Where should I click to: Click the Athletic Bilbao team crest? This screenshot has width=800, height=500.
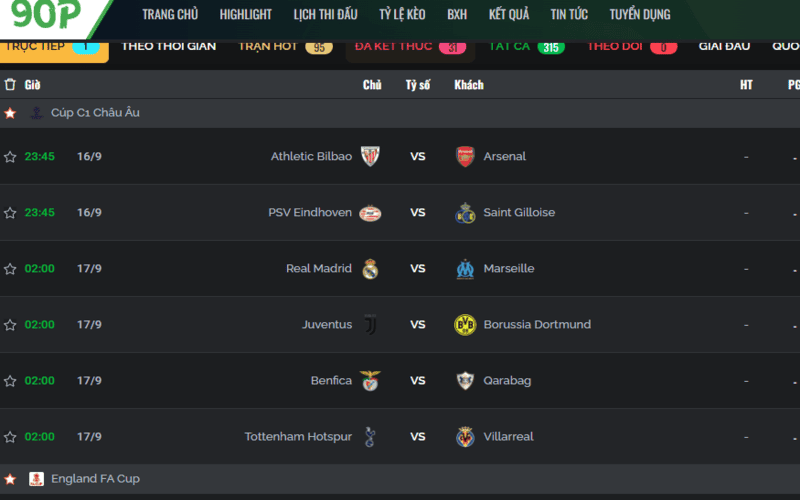point(370,156)
